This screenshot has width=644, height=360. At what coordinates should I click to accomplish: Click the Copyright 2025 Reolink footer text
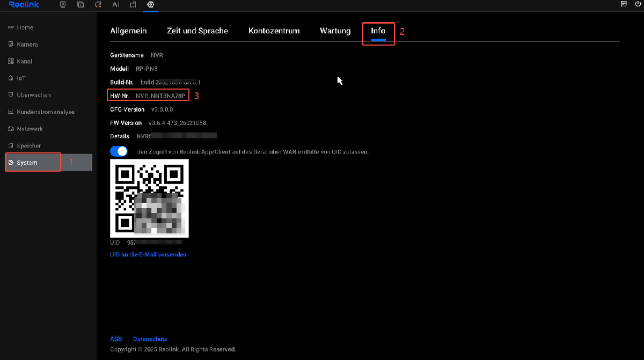point(173,349)
